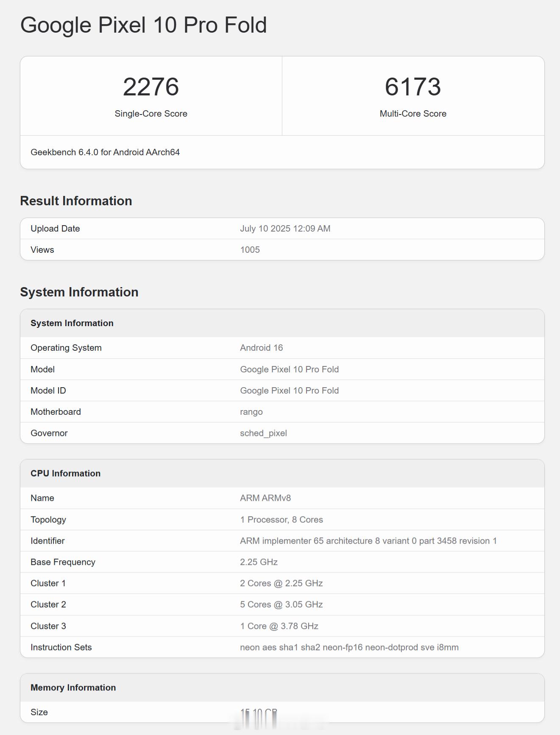Select Google Pixel 10 Pro Fold in Model ID row

(x=290, y=391)
